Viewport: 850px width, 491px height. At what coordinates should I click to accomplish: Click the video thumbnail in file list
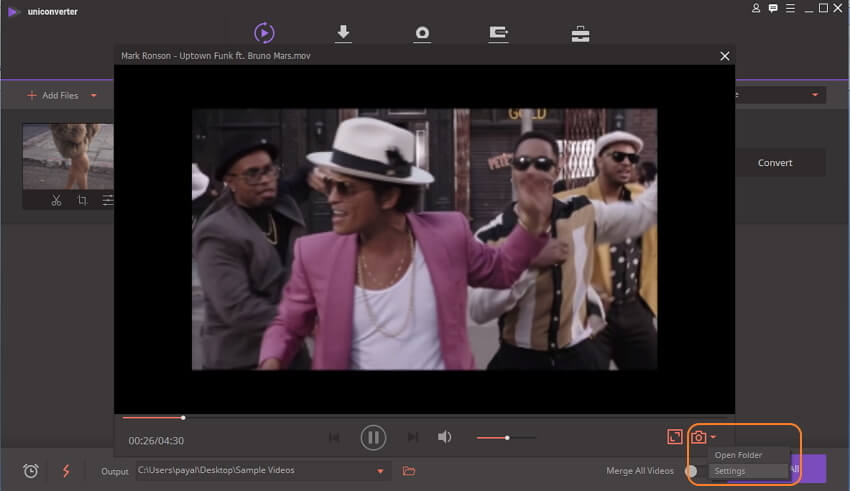(68, 156)
